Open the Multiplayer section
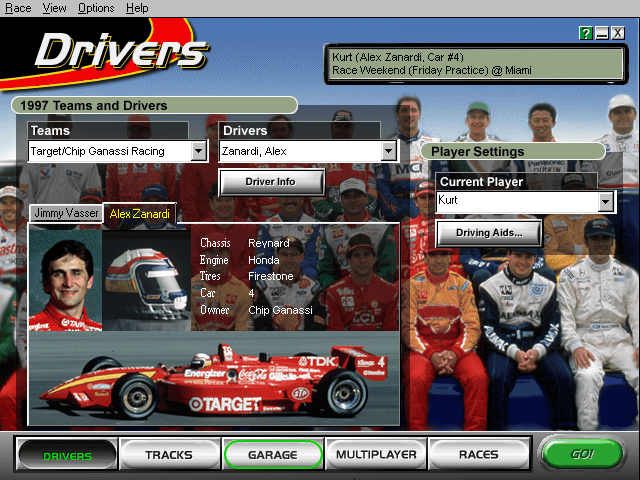 [376, 455]
